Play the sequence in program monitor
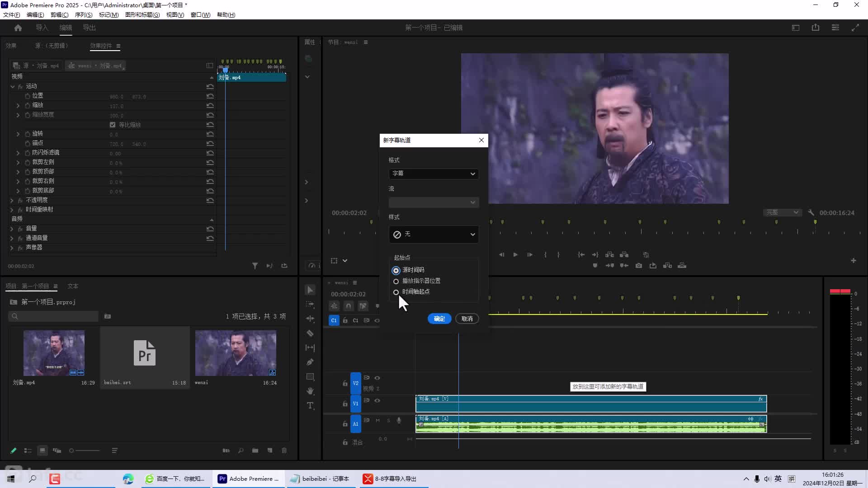The width and height of the screenshot is (868, 488). coord(515,255)
